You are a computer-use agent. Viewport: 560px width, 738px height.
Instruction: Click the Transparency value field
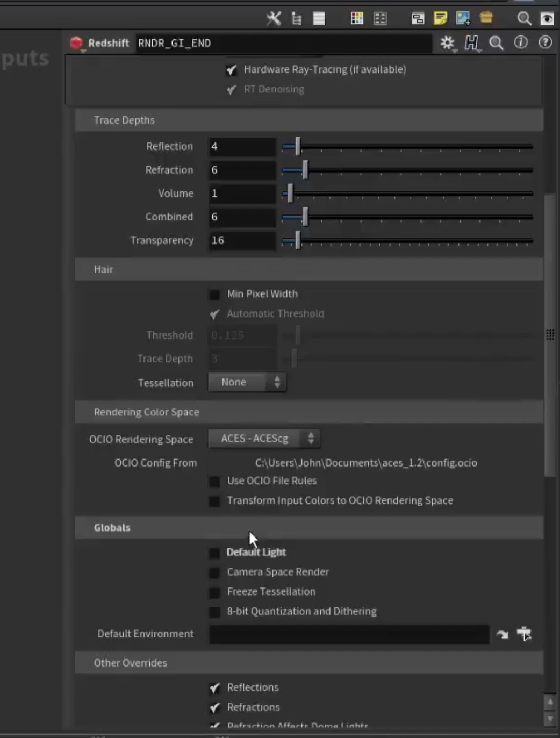click(242, 240)
